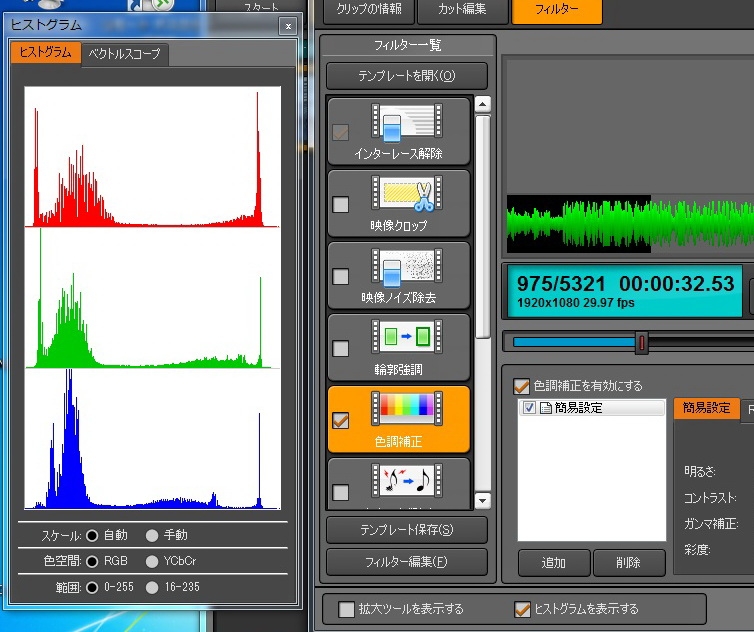Toggle 拡大ツールを表示する checkbox
The height and width of the screenshot is (632, 754).
(347, 609)
